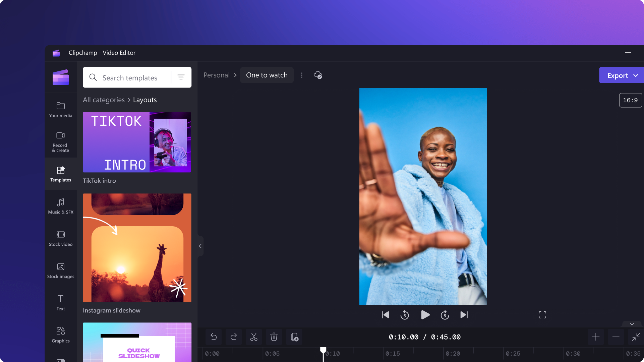Toggle the 16:9 aspect ratio selector
This screenshot has height=362, width=644.
630,100
